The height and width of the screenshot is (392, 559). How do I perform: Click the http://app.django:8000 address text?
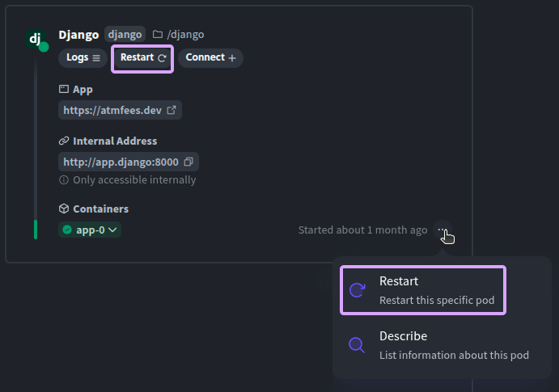click(121, 162)
